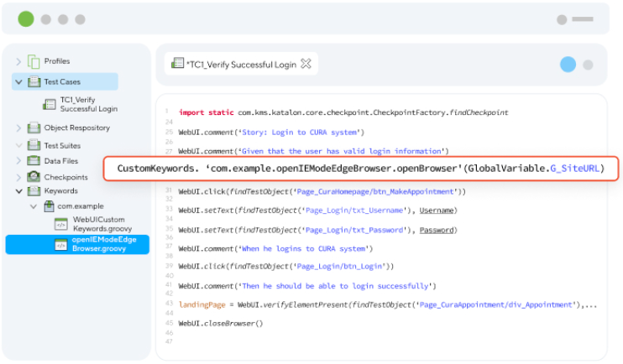Screen dimensions: 623x364
Task: Click the 'Story: Login to CURA system' comment line
Action: coord(271,133)
